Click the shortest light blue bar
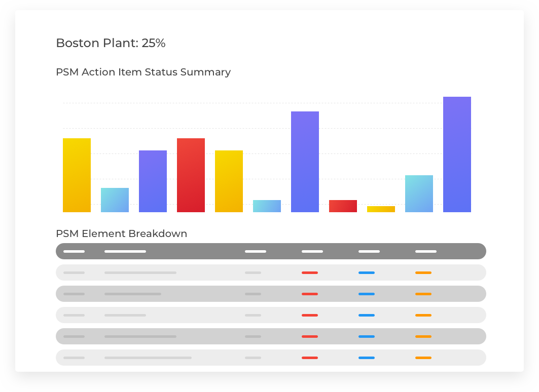 click(267, 206)
